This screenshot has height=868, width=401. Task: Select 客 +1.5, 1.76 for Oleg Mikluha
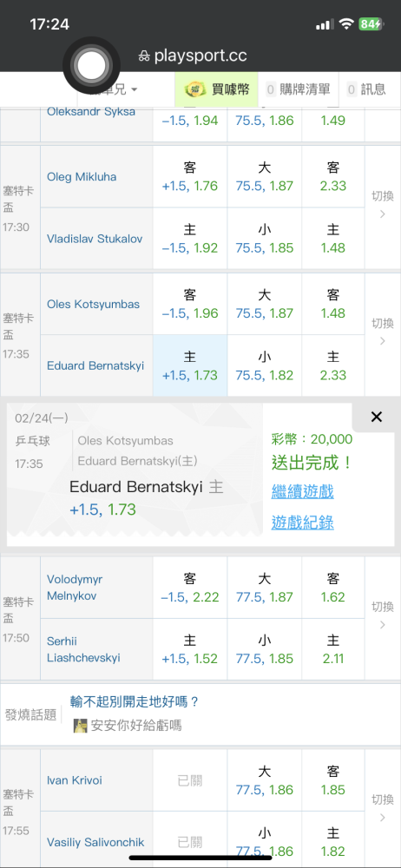(x=190, y=176)
